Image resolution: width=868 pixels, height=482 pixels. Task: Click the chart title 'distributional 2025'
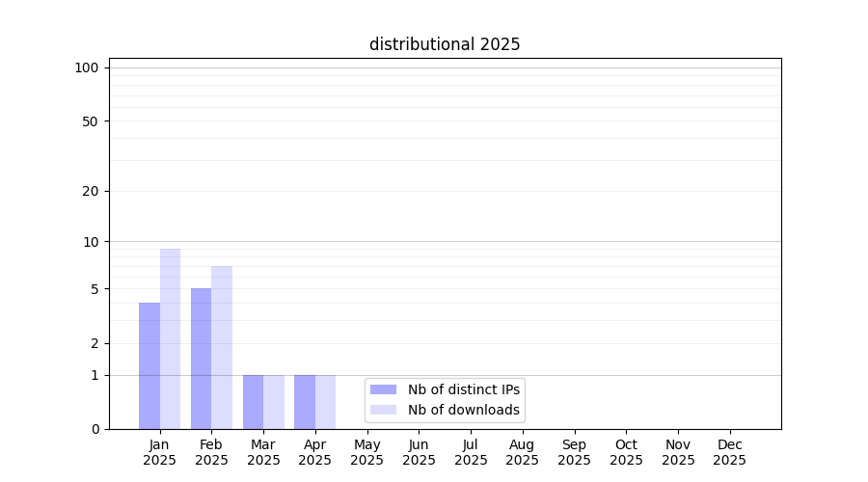pos(445,44)
